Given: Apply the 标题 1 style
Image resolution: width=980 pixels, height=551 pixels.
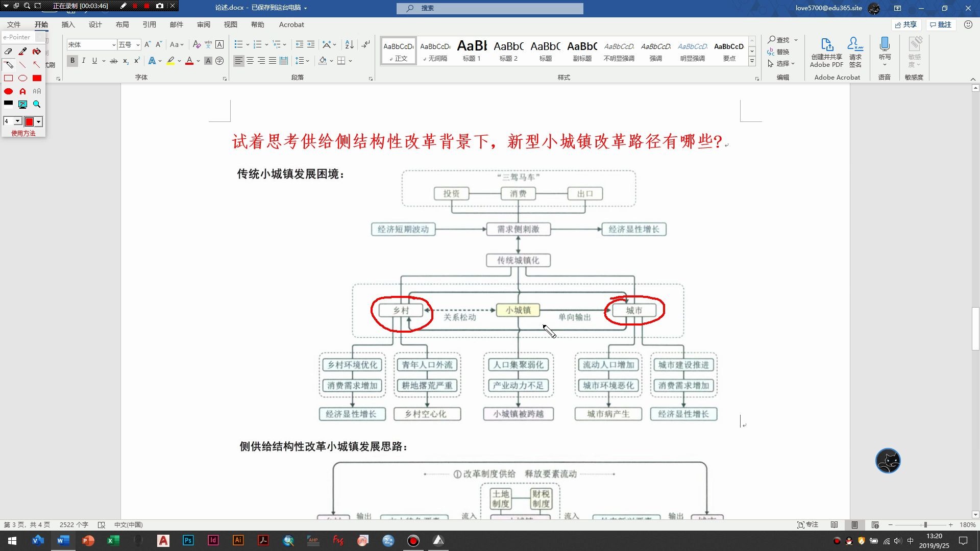Looking at the screenshot, I should (x=472, y=51).
